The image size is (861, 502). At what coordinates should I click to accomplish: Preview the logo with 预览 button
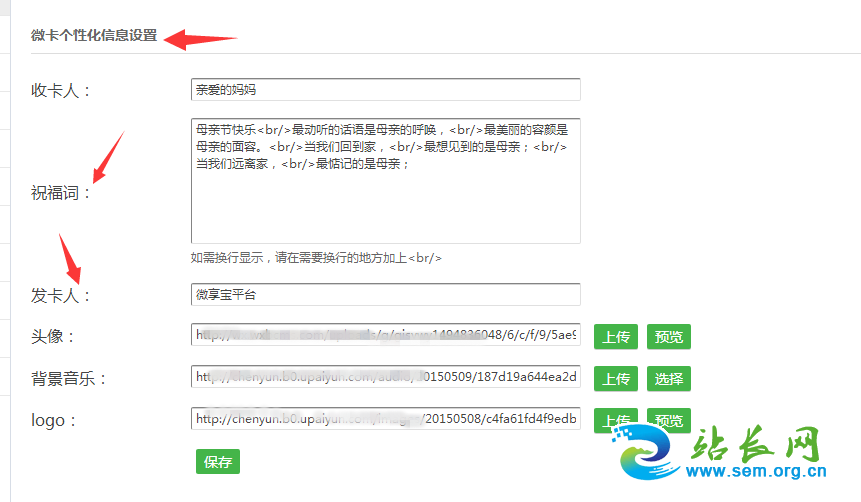[x=668, y=419]
